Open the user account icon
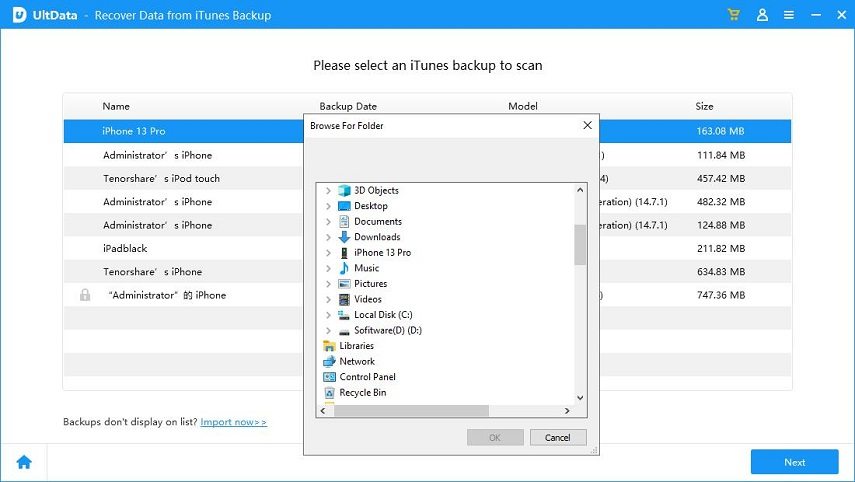855x482 pixels. click(762, 15)
